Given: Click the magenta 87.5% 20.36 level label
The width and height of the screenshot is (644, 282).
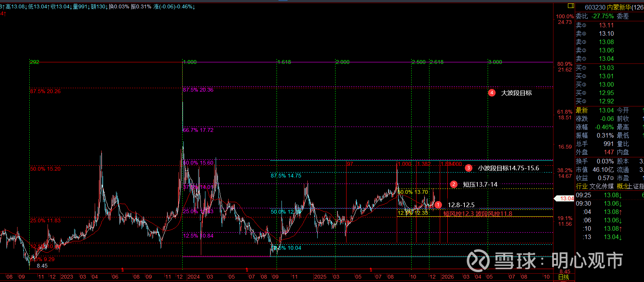Looking at the screenshot, I should [198, 90].
